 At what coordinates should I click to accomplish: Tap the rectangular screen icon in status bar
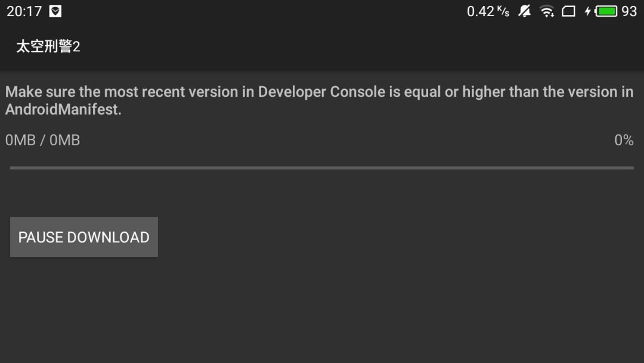click(568, 11)
